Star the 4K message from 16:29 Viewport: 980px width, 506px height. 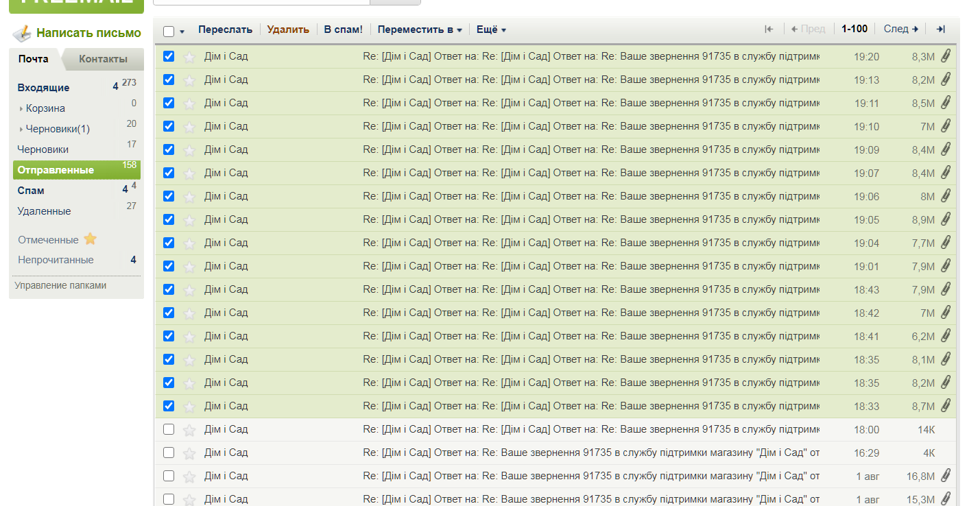click(189, 453)
